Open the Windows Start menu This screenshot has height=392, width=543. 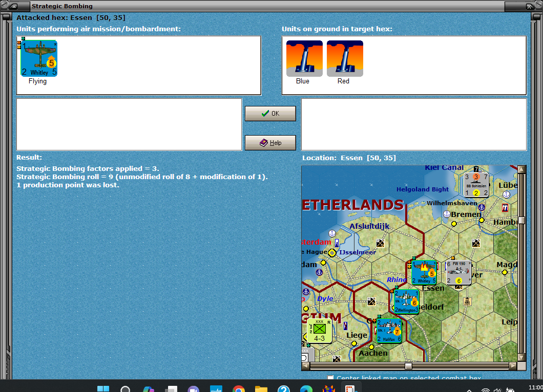[x=103, y=389]
